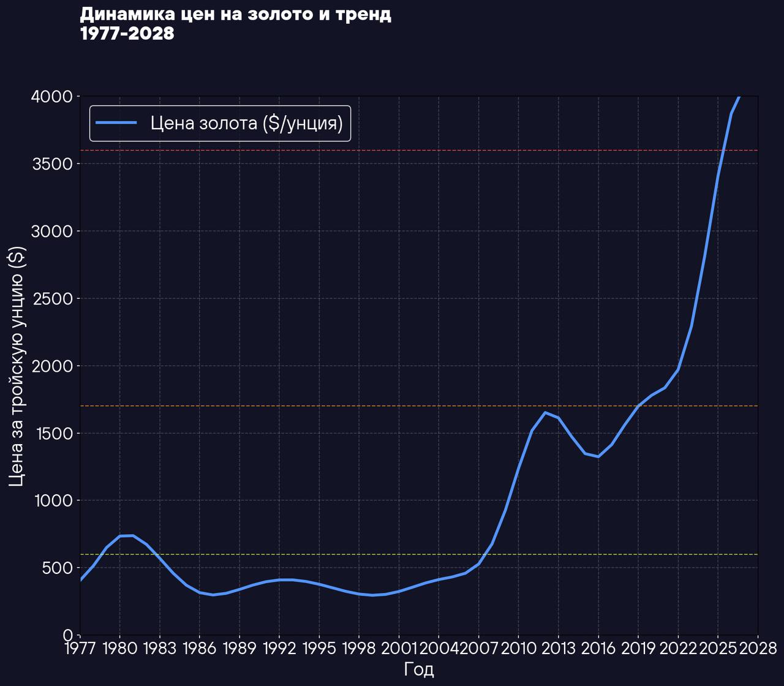Click the gold price peak near 2012
This screenshot has width=784, height=686.
tap(545, 413)
